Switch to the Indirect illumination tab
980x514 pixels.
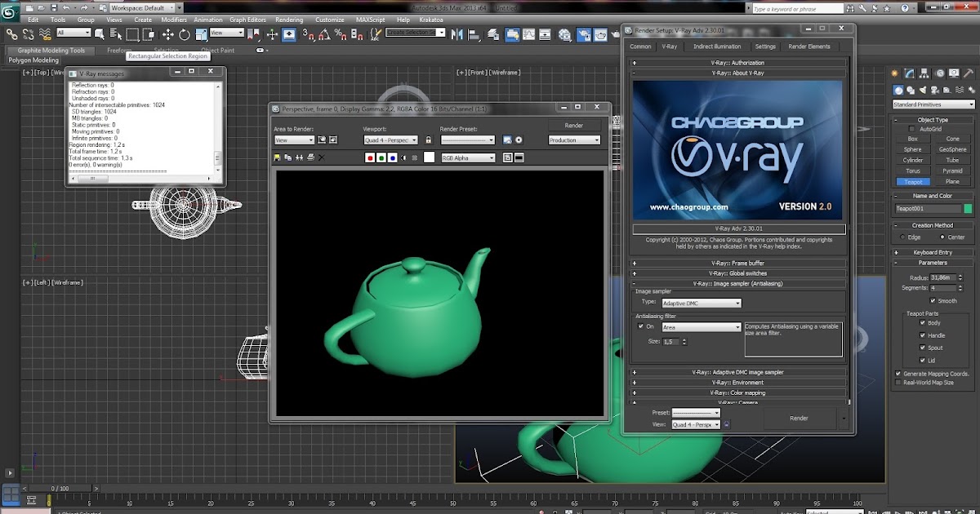click(x=717, y=47)
